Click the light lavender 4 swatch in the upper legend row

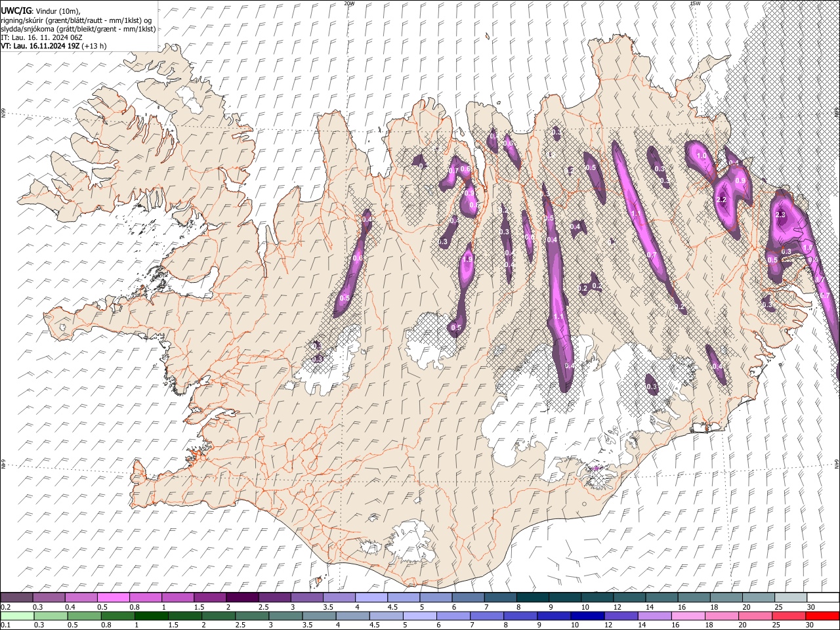tap(371, 598)
